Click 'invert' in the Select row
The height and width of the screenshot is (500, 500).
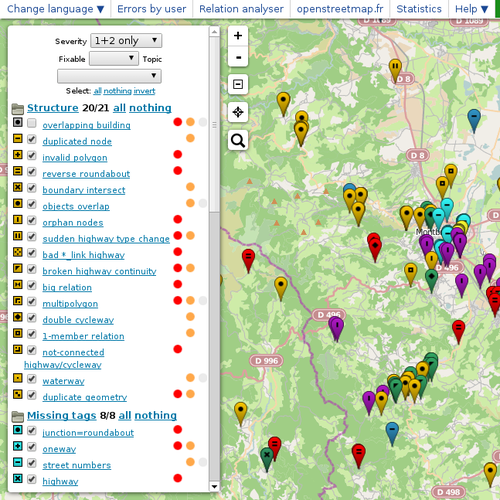144,91
